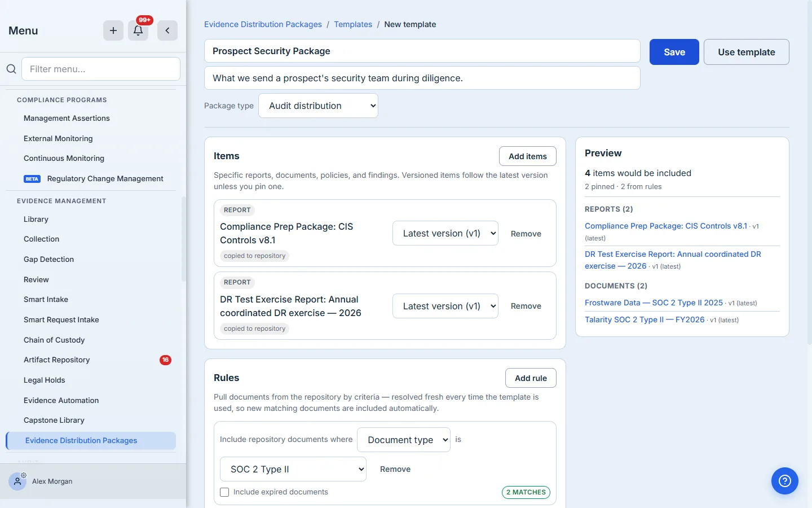Click the search magnifier icon

coord(11,69)
